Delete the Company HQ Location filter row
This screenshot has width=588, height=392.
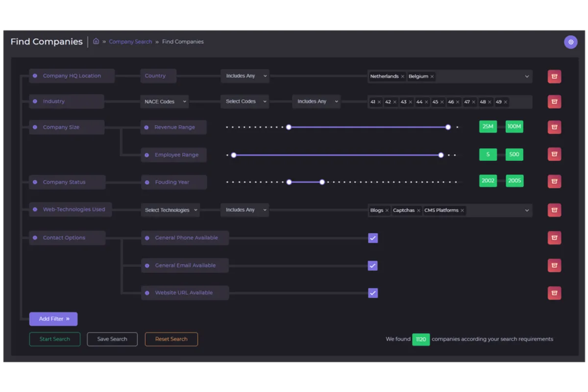(554, 76)
